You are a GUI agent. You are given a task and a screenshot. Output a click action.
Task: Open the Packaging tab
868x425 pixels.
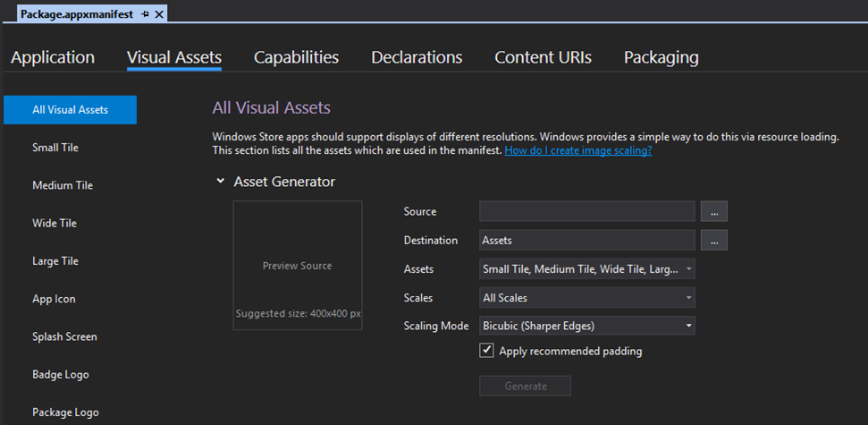click(661, 57)
